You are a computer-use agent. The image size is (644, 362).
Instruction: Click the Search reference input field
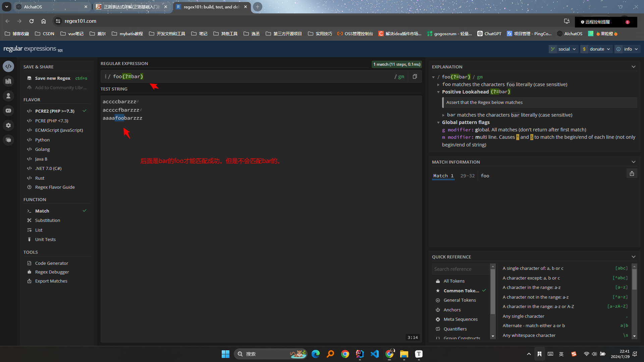click(460, 269)
